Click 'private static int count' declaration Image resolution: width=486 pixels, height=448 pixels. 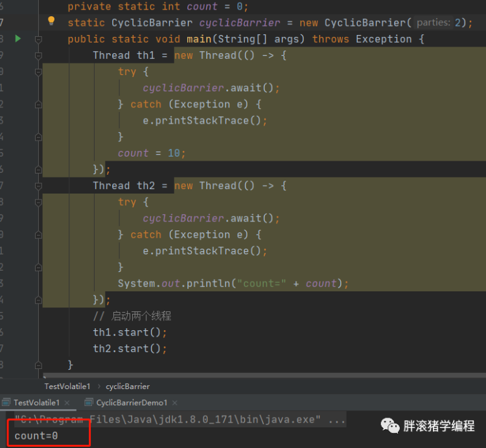(157, 6)
